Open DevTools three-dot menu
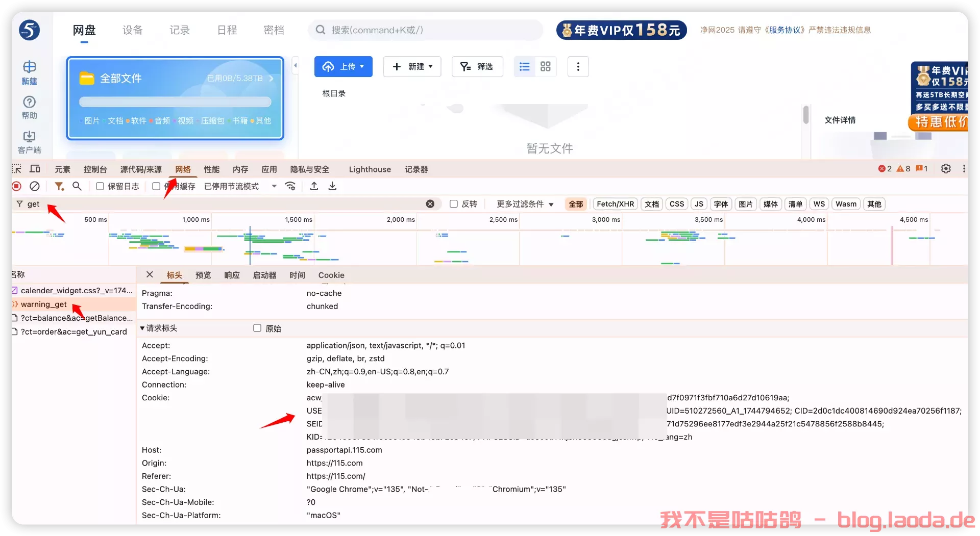The image size is (980, 536). (964, 169)
